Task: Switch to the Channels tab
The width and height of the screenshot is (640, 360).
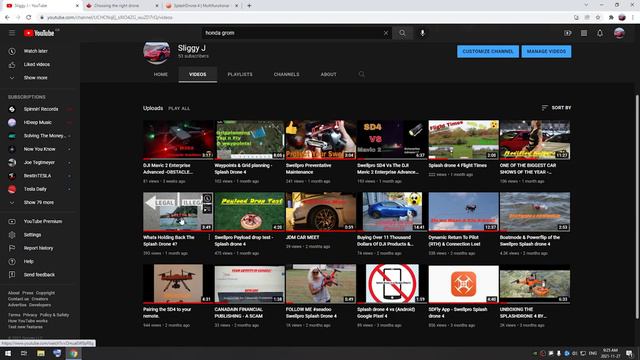Action: [287, 74]
